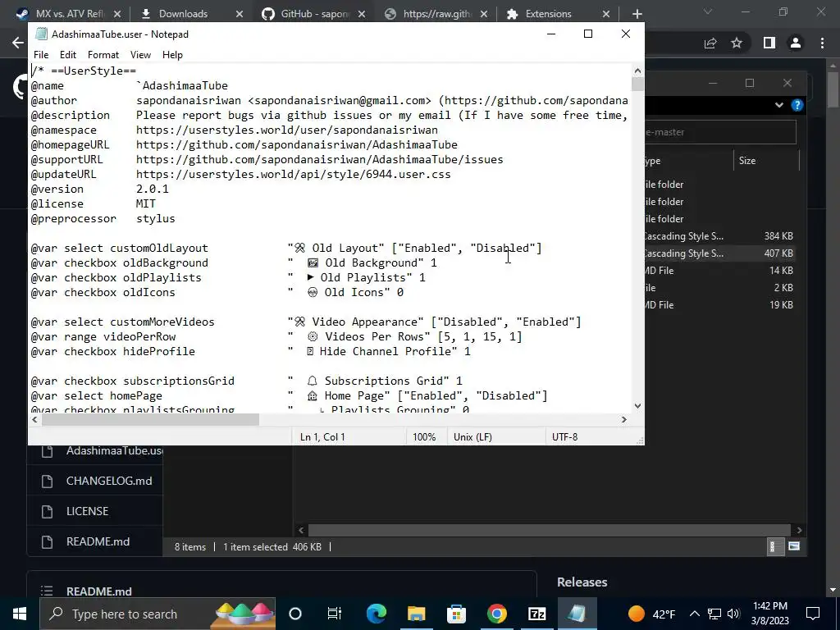
Task: Open the Format menu in Notepad
Action: pos(103,55)
